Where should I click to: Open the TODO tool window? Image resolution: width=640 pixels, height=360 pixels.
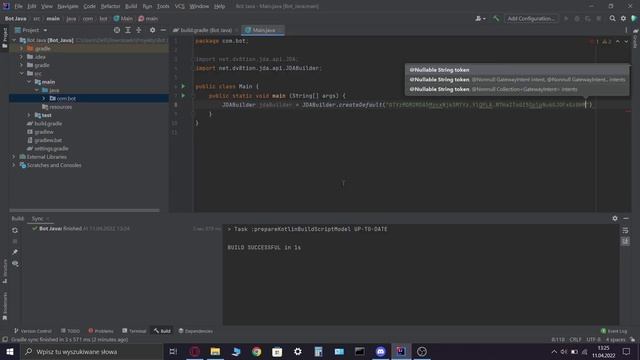click(70, 331)
